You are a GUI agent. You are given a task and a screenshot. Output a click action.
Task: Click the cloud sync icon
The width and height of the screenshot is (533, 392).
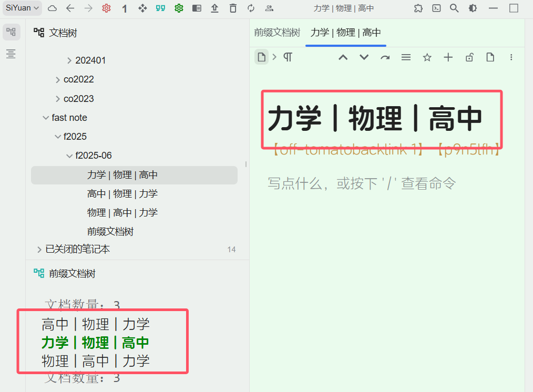(x=52, y=8)
